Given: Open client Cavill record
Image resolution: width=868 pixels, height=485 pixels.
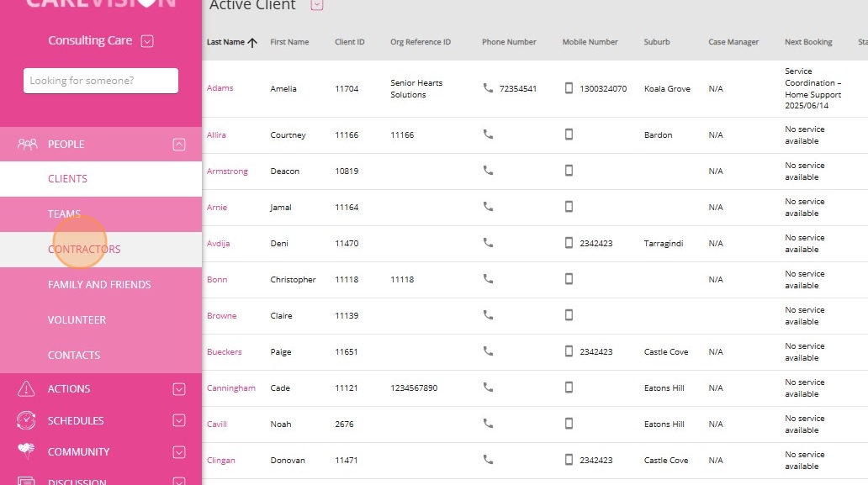Looking at the screenshot, I should pyautogui.click(x=216, y=424).
